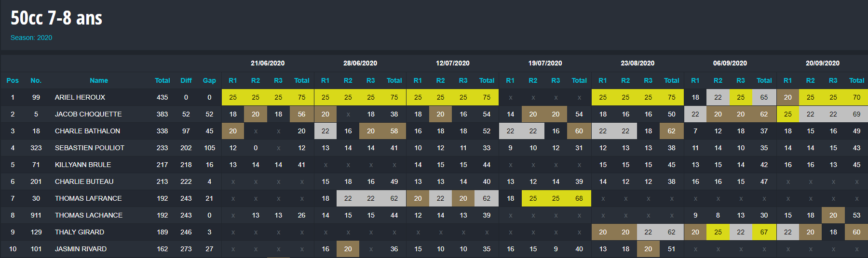The height and width of the screenshot is (258, 868).
Task: Sort by the Gap column header
Action: tap(209, 80)
